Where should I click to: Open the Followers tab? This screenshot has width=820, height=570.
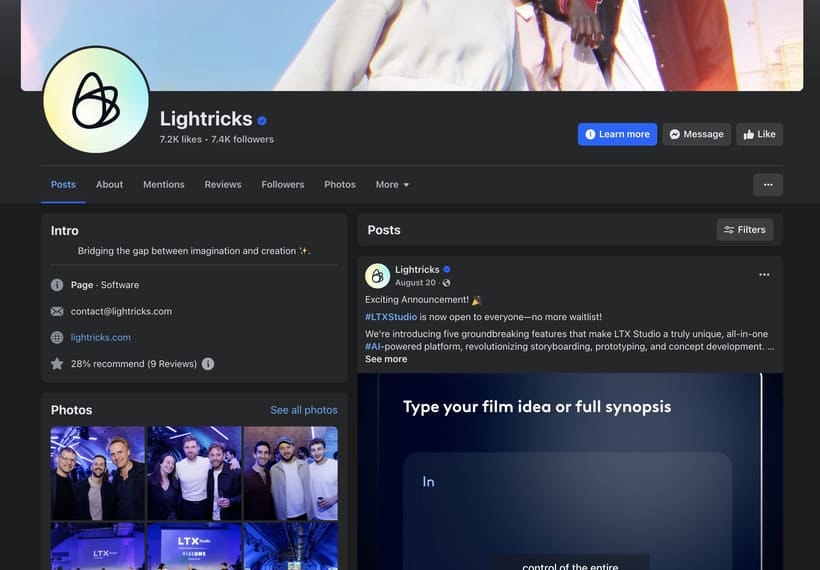(282, 185)
